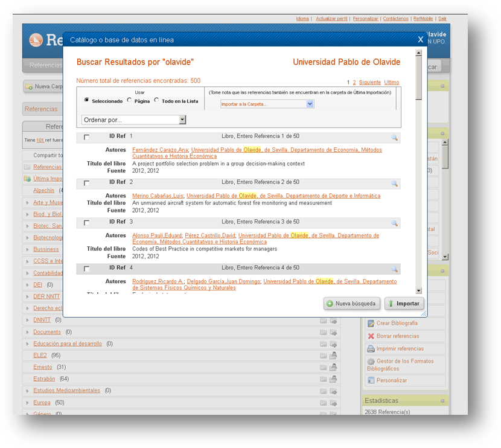The height and width of the screenshot is (448, 501).
Task: Click the folder icon in the Documents row
Action: tap(324, 332)
